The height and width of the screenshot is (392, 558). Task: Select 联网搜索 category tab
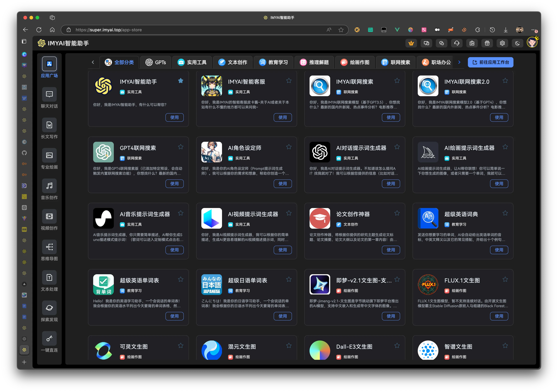pyautogui.click(x=396, y=62)
